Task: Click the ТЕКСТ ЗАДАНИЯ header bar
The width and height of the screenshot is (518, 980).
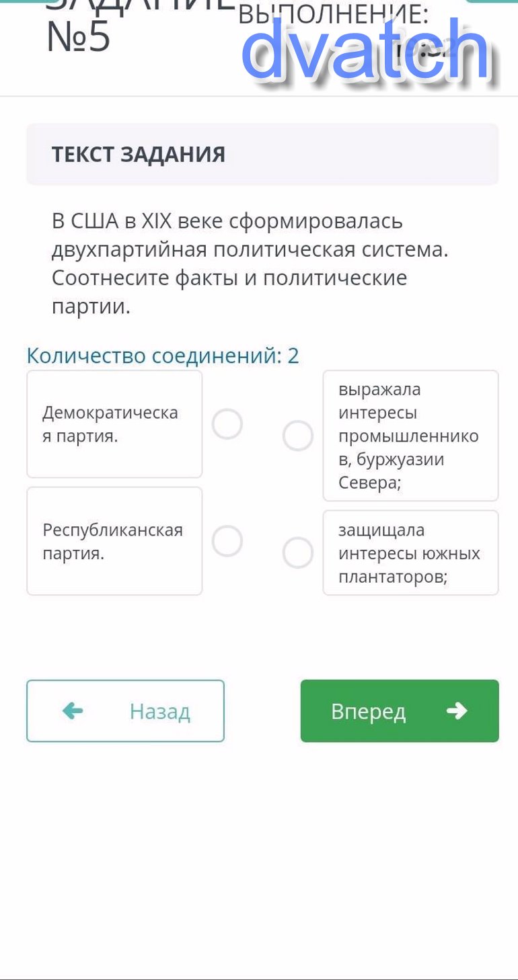Action: 262,155
